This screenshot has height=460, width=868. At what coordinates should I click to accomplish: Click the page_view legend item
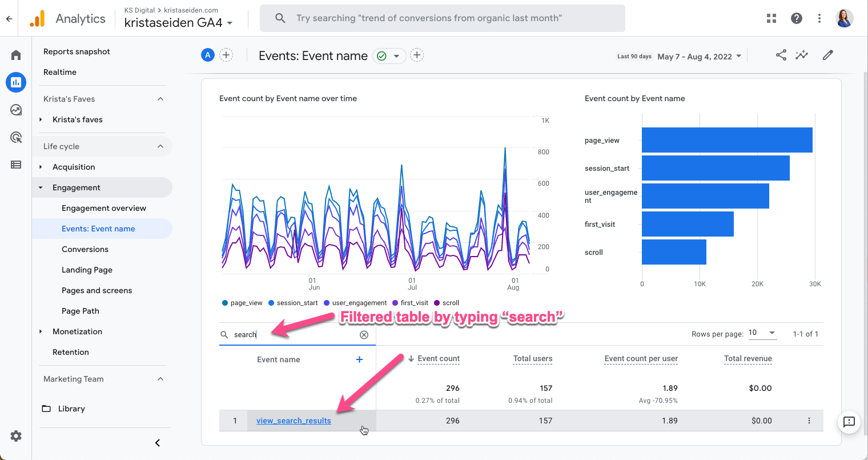point(242,303)
